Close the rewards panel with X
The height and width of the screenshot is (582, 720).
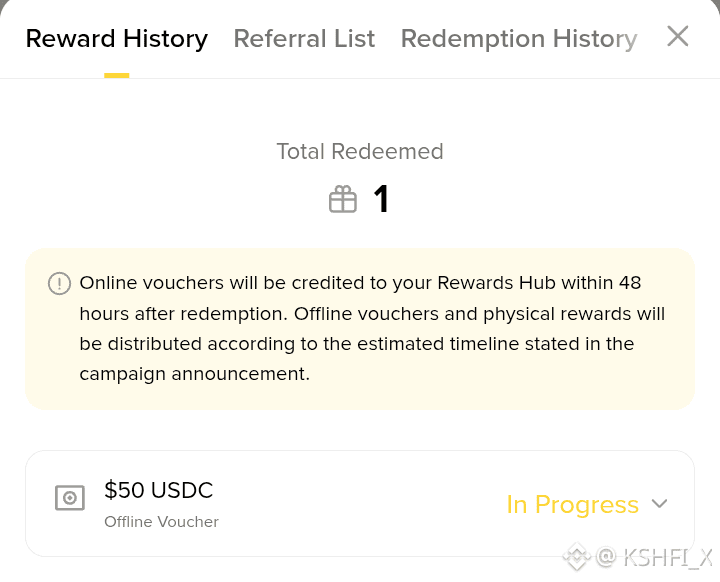pos(677,36)
